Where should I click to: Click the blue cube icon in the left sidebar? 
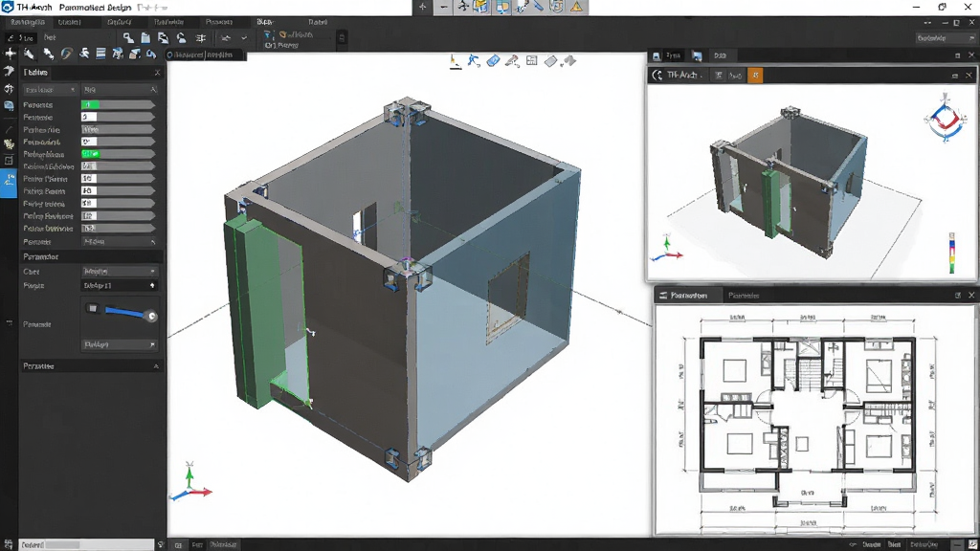tap(9, 105)
